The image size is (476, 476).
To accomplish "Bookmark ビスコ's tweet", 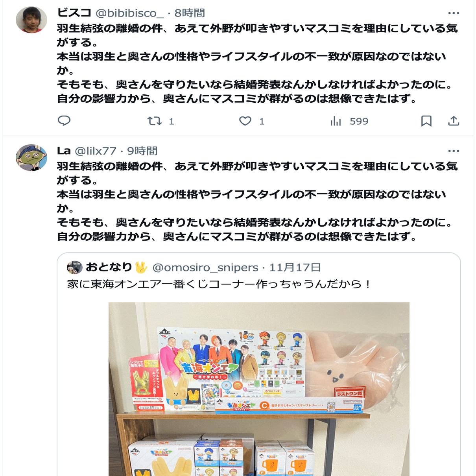I will click(426, 121).
